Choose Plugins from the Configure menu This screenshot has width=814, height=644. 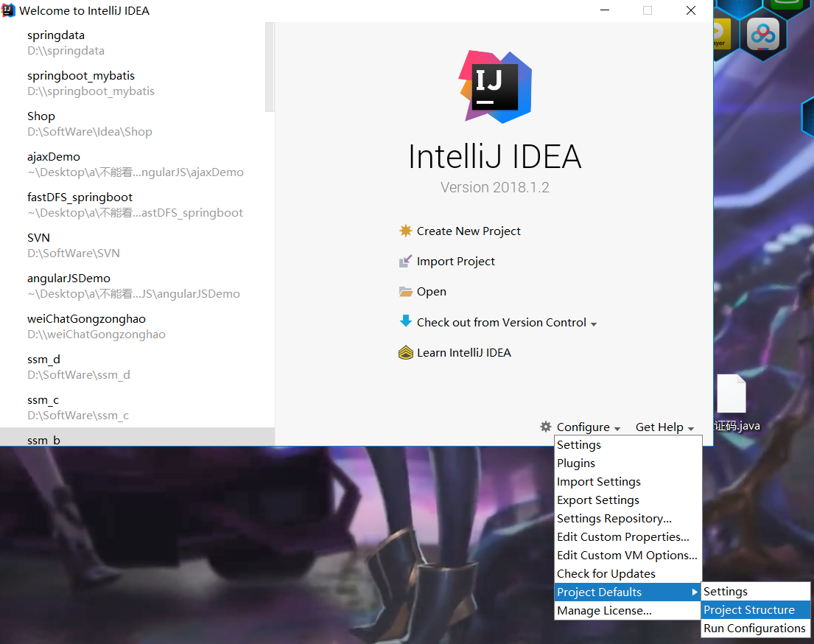576,463
